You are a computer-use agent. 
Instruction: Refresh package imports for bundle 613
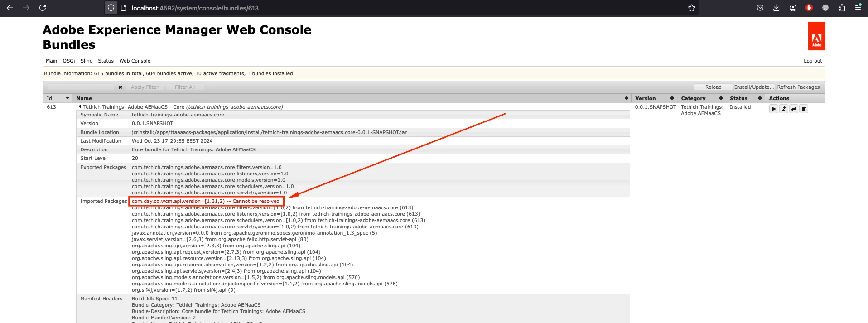pyautogui.click(x=784, y=109)
